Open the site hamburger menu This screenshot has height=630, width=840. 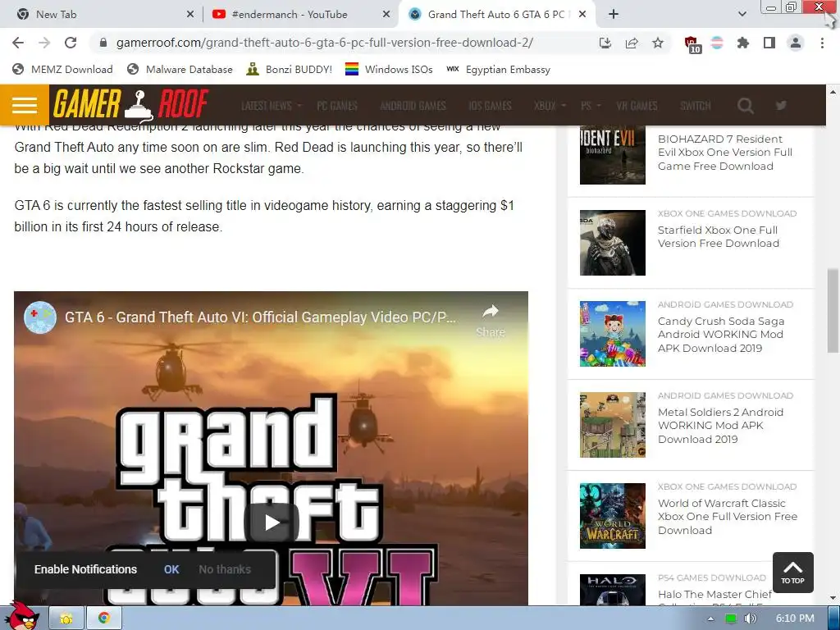coord(25,105)
